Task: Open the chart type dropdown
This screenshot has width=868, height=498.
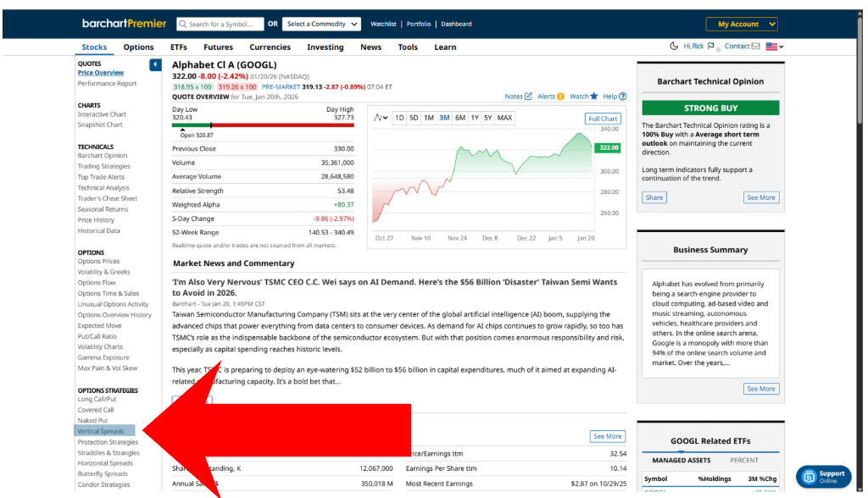Action: pos(381,118)
